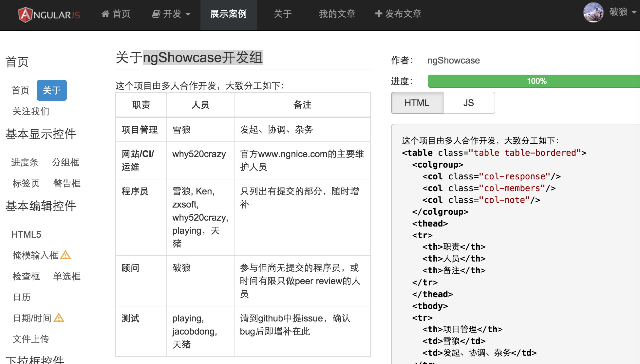Screen dimensions: 640x364
Task: Open the 日历 sidebar link
Action: [22, 297]
